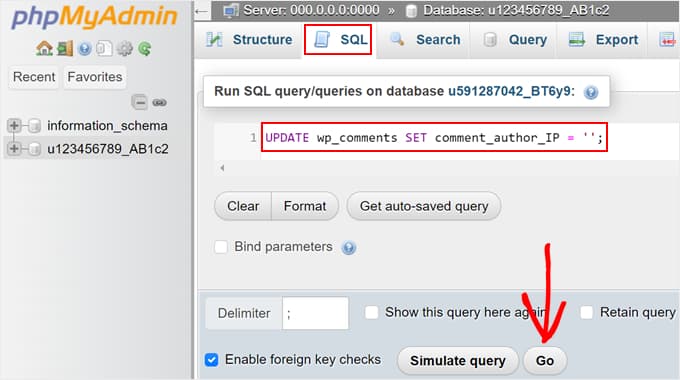
Task: Check Show this query here again
Action: click(372, 312)
